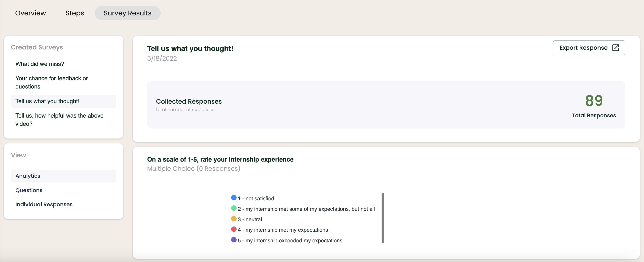This screenshot has height=262, width=644.
Task: Click the blue dot for 1 - not satisfied
Action: 234,198
